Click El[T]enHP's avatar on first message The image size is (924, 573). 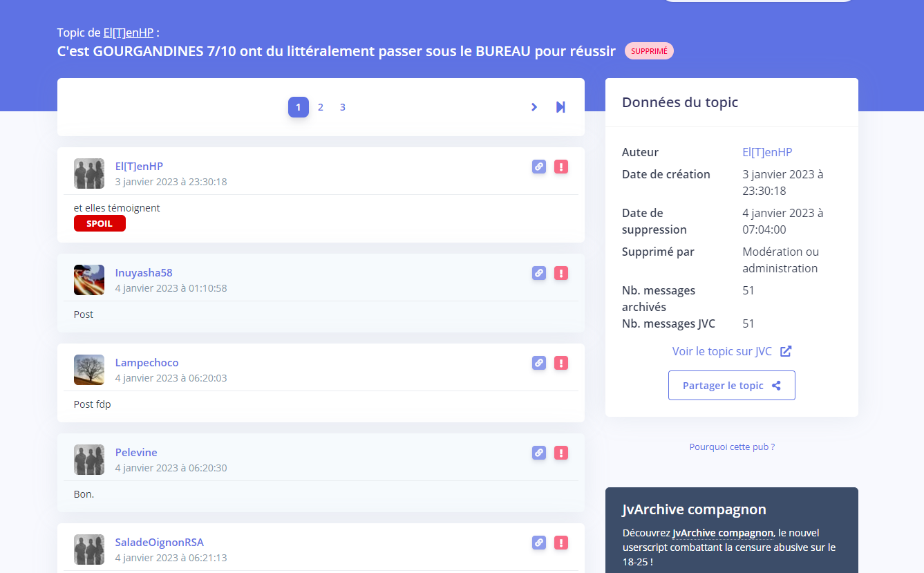click(89, 173)
